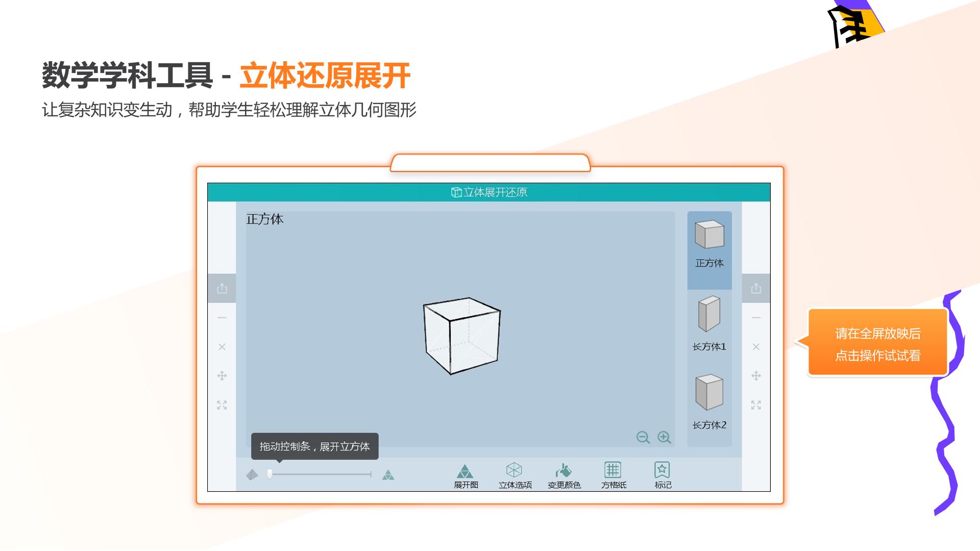This screenshot has height=551, width=980.
Task: Toggle the 方格纸 grid paper
Action: point(613,475)
